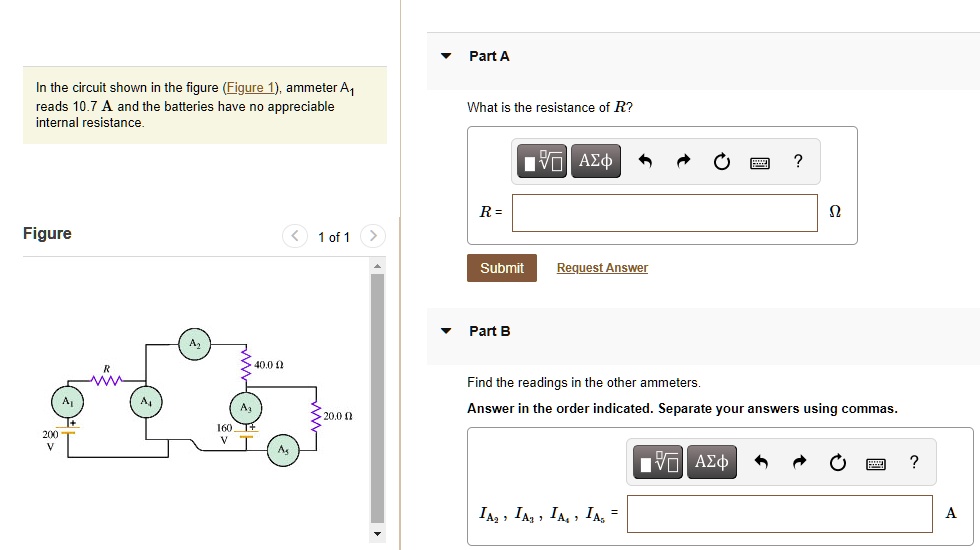Screen dimensions: 980x550
Task: Submit the Part A answer
Action: 501,268
